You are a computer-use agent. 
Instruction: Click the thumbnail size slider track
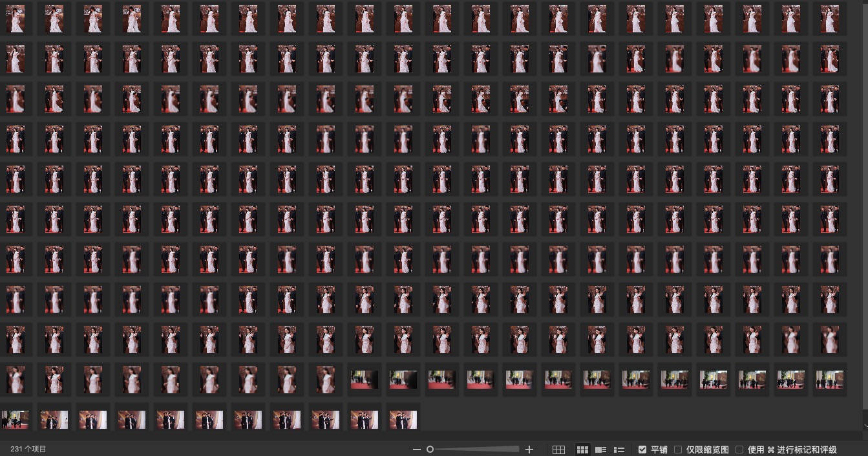(x=478, y=450)
